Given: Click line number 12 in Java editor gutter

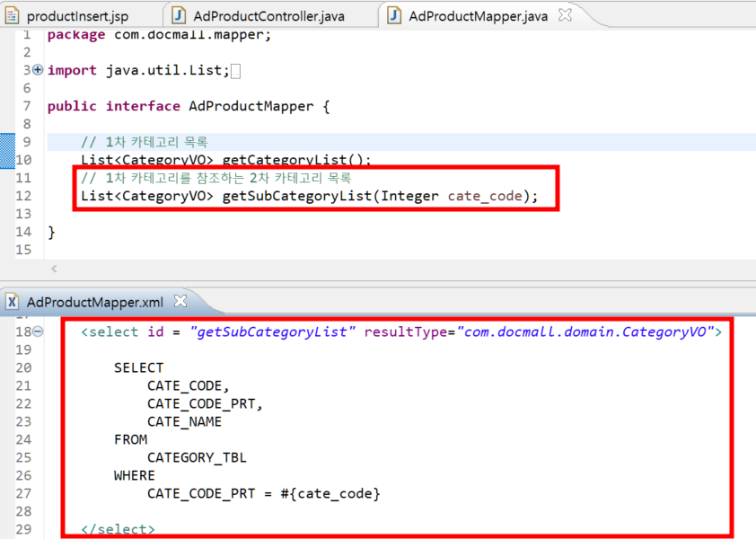Looking at the screenshot, I should pos(23,196).
